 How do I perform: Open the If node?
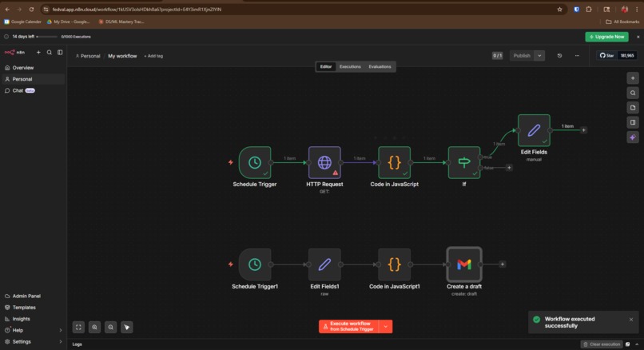coord(464,163)
